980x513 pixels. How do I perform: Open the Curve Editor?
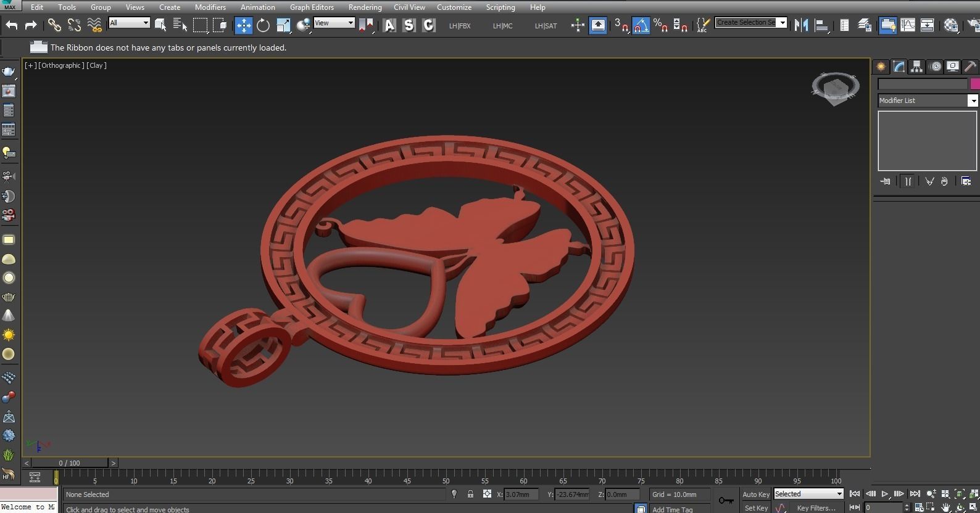click(x=908, y=25)
